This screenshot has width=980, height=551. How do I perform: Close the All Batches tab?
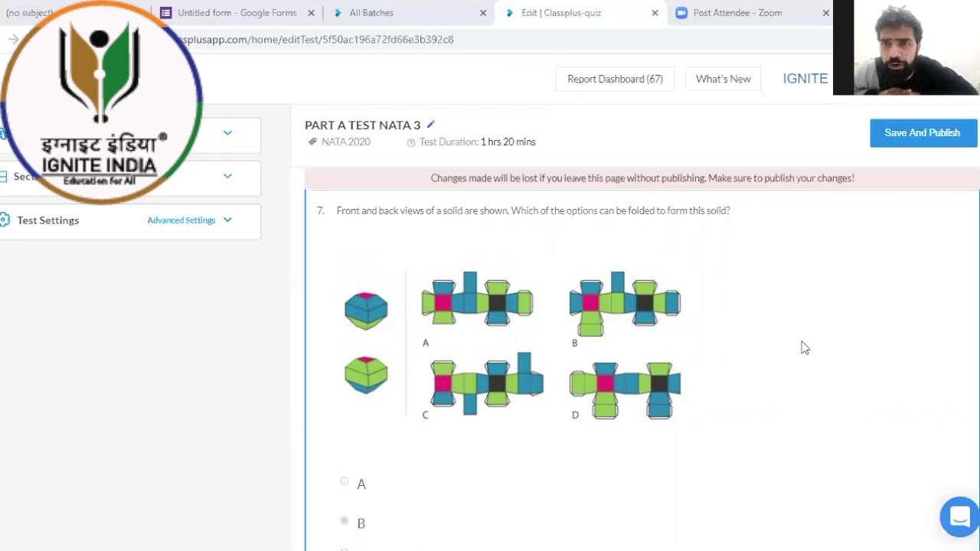point(483,13)
